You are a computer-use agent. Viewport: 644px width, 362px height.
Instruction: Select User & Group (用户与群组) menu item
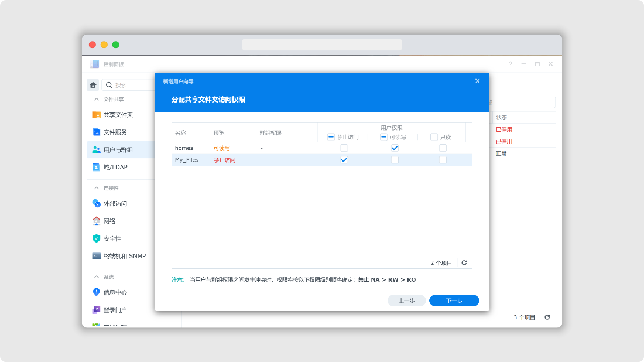(x=118, y=150)
